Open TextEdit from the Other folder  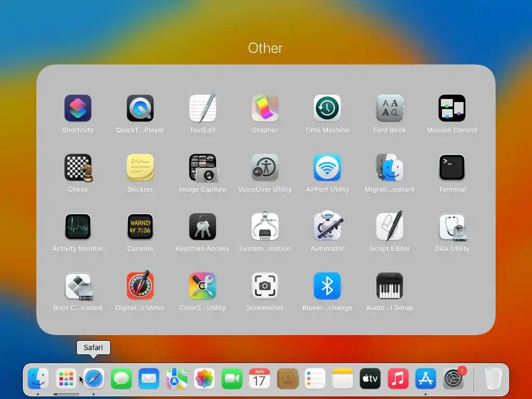coord(203,108)
